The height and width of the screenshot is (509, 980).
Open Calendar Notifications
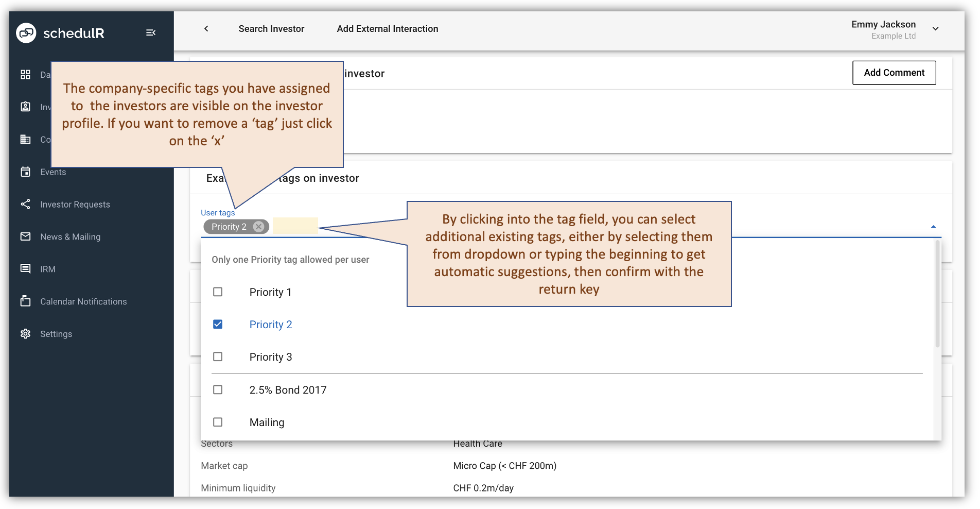click(x=83, y=301)
